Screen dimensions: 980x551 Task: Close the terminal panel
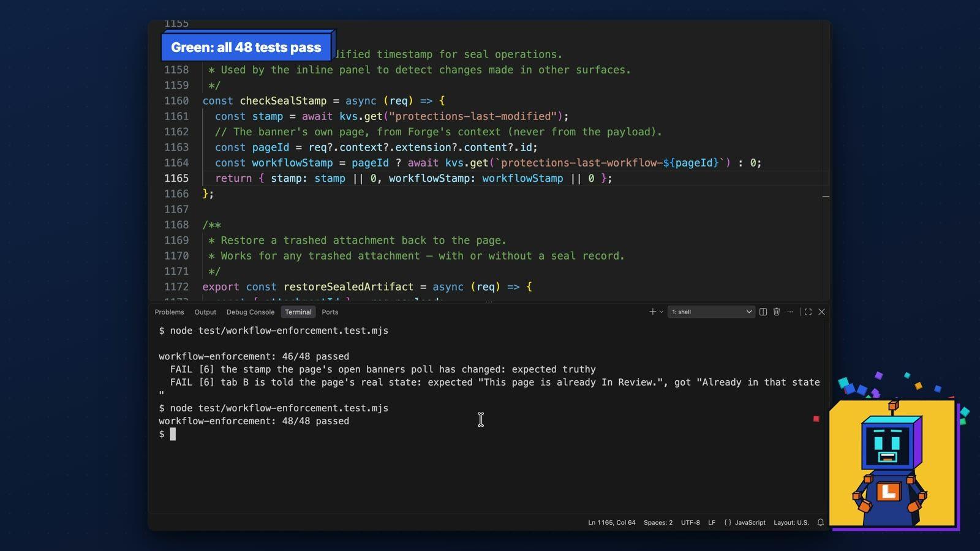coord(822,312)
